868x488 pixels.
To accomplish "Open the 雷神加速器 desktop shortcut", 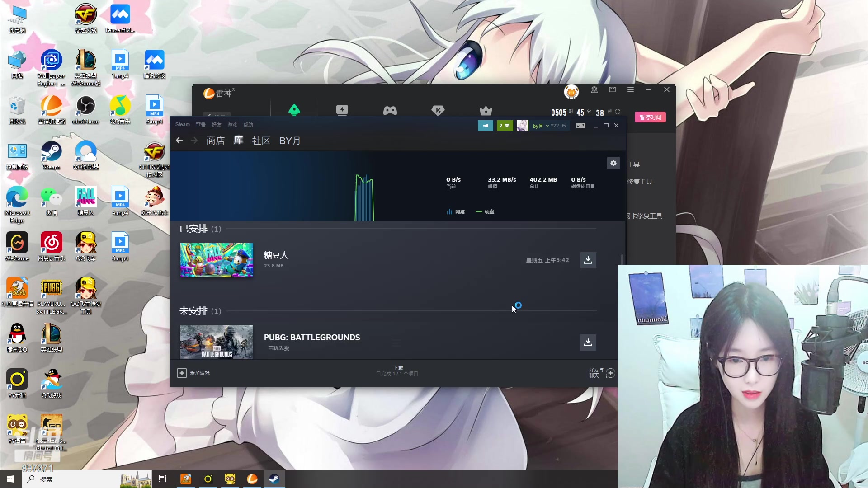I will coord(52,110).
